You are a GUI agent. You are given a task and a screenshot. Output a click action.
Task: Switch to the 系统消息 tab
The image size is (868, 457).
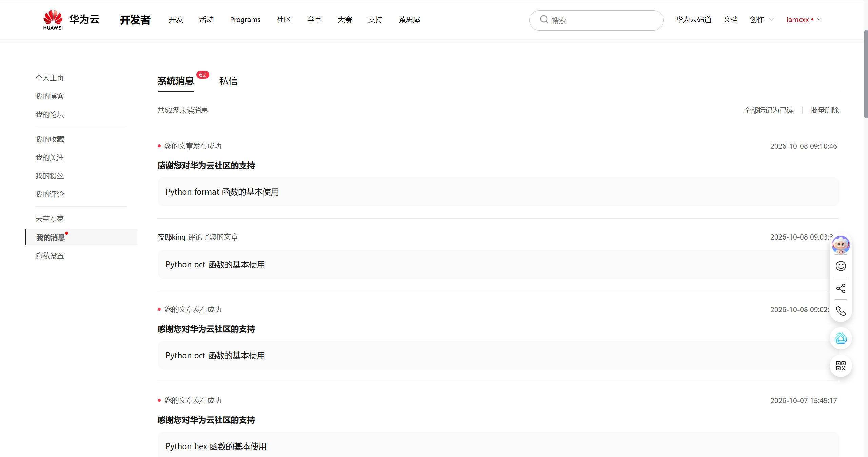[x=176, y=81]
